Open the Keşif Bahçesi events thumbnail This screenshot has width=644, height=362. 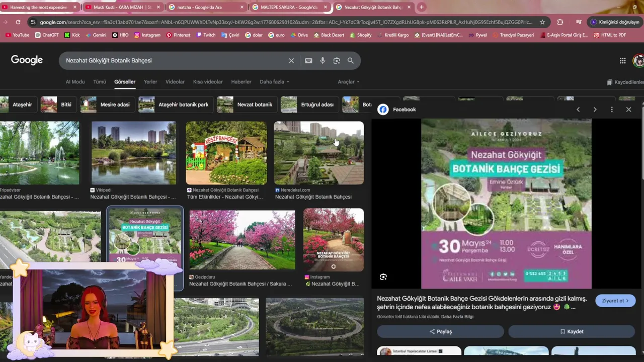(x=226, y=153)
